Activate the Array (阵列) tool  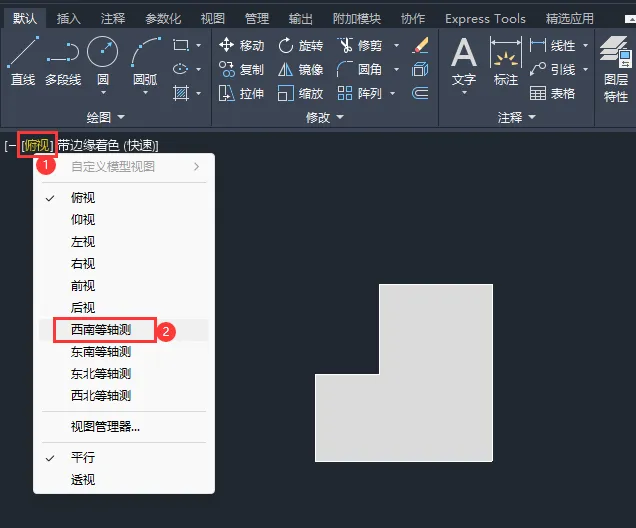[x=359, y=94]
